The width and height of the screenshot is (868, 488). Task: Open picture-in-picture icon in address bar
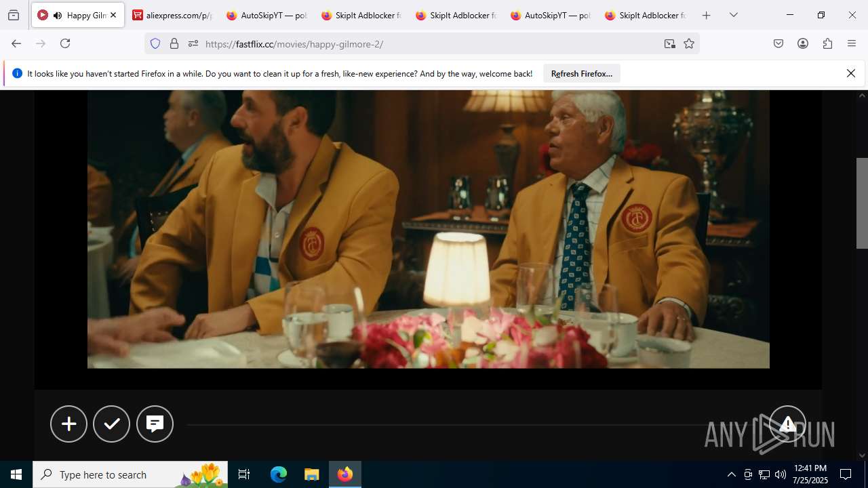(x=670, y=43)
